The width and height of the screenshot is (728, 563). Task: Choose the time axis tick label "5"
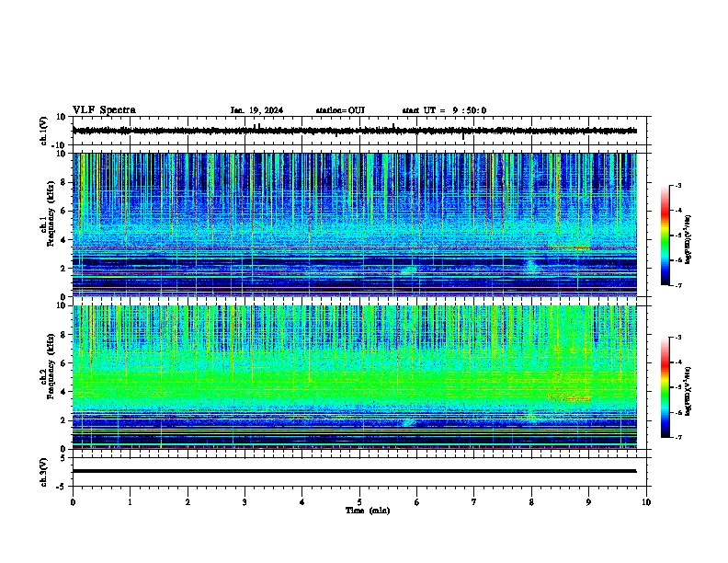tap(359, 502)
